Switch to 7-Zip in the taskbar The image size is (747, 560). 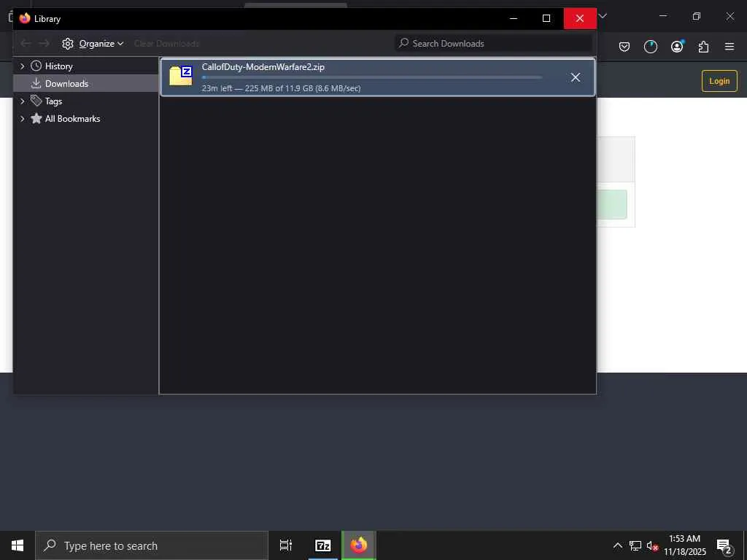[323, 545]
